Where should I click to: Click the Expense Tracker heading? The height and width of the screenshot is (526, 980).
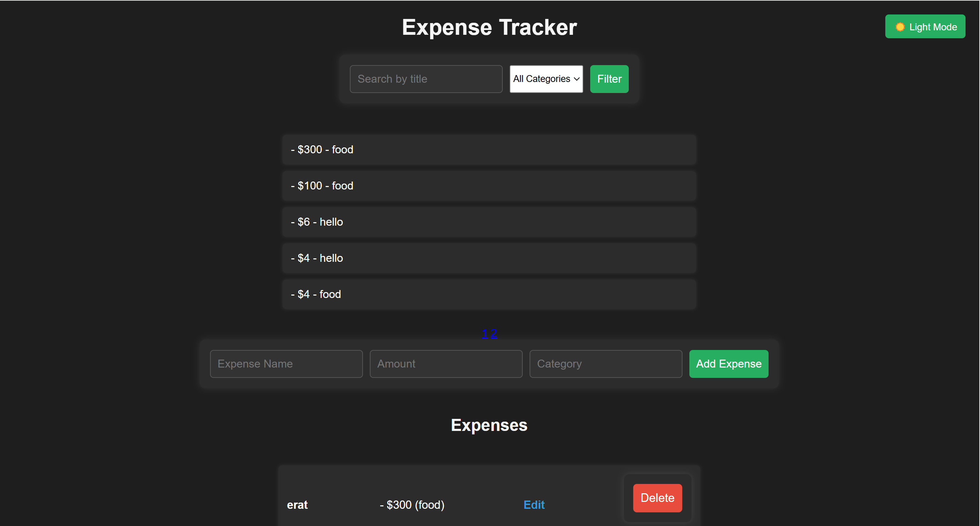(x=489, y=27)
